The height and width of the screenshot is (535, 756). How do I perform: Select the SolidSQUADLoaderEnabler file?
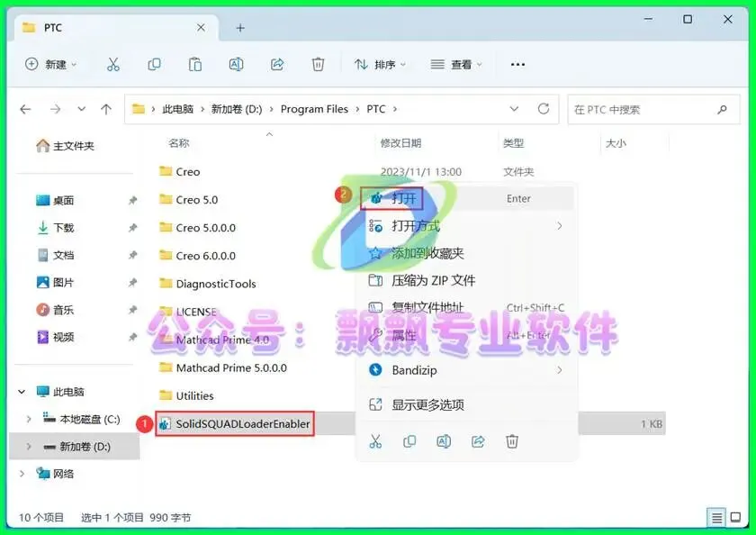[235, 424]
